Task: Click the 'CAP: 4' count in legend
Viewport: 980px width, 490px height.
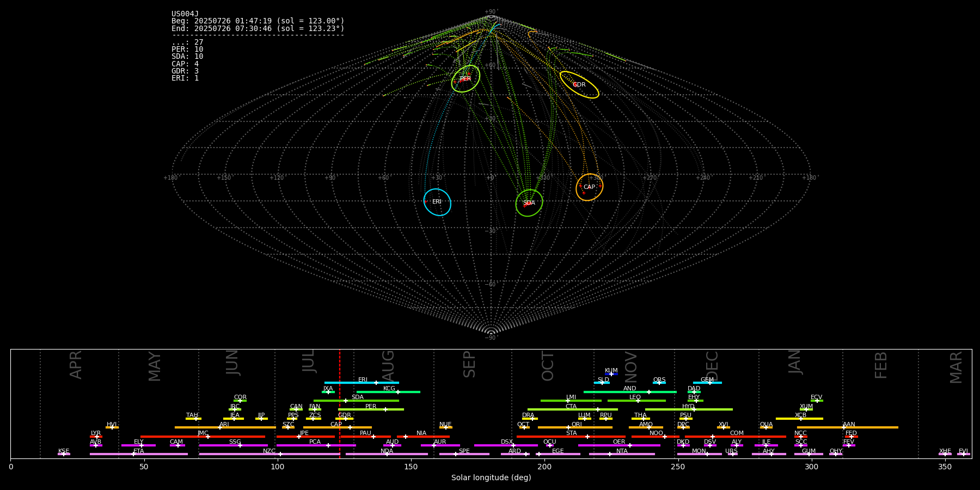Action: (x=185, y=64)
